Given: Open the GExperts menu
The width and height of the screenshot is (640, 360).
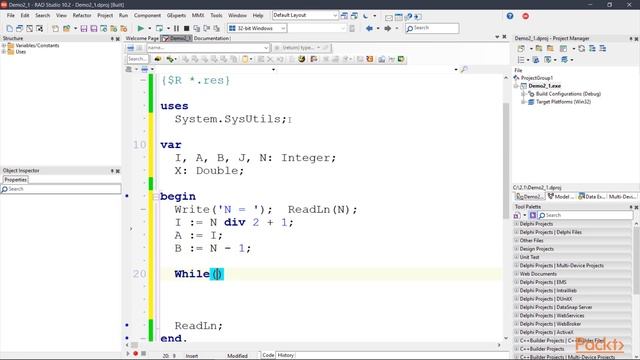Looking at the screenshot, I should [176, 16].
